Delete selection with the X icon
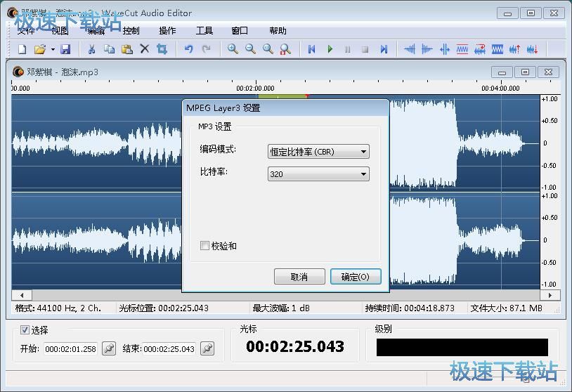Viewport: 572px width, 392px height. tap(145, 48)
